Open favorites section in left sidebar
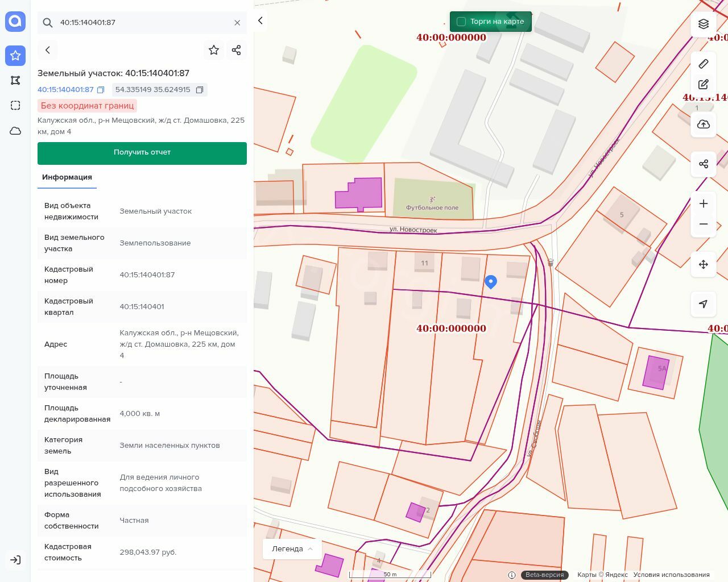The width and height of the screenshot is (728, 582). pyautogui.click(x=15, y=55)
